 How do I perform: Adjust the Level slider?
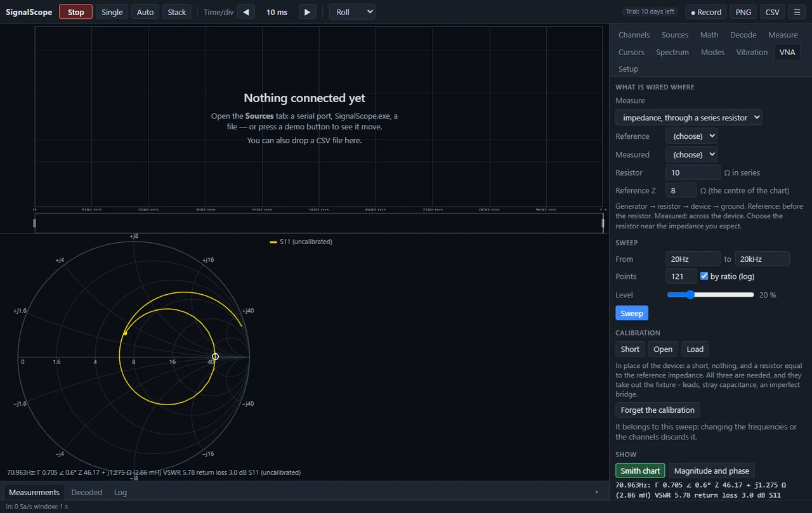(710, 295)
